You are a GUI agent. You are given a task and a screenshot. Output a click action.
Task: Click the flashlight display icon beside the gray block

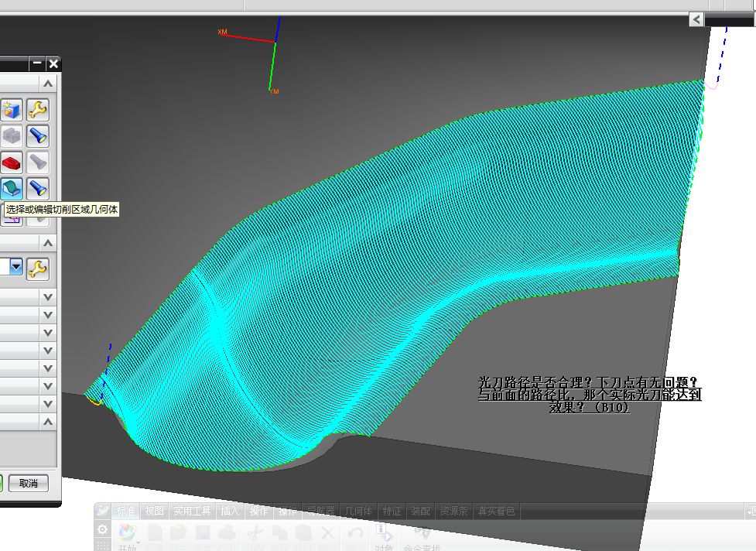pyautogui.click(x=38, y=136)
